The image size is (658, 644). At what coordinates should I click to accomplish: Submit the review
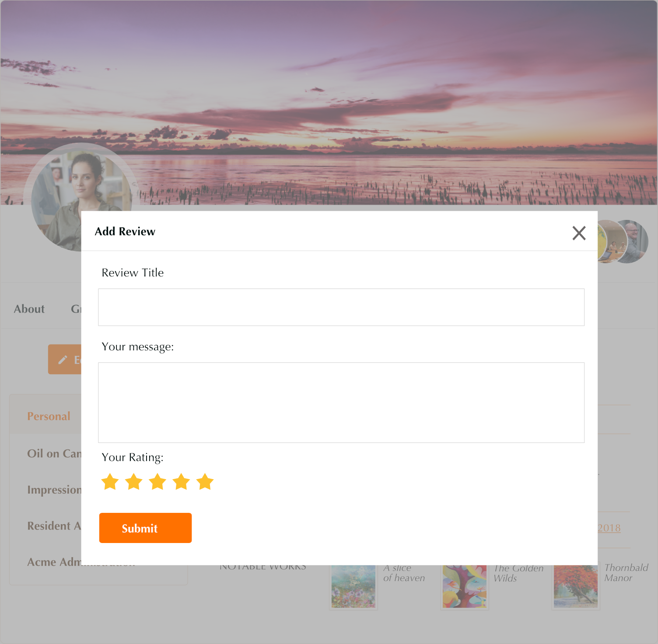(145, 528)
